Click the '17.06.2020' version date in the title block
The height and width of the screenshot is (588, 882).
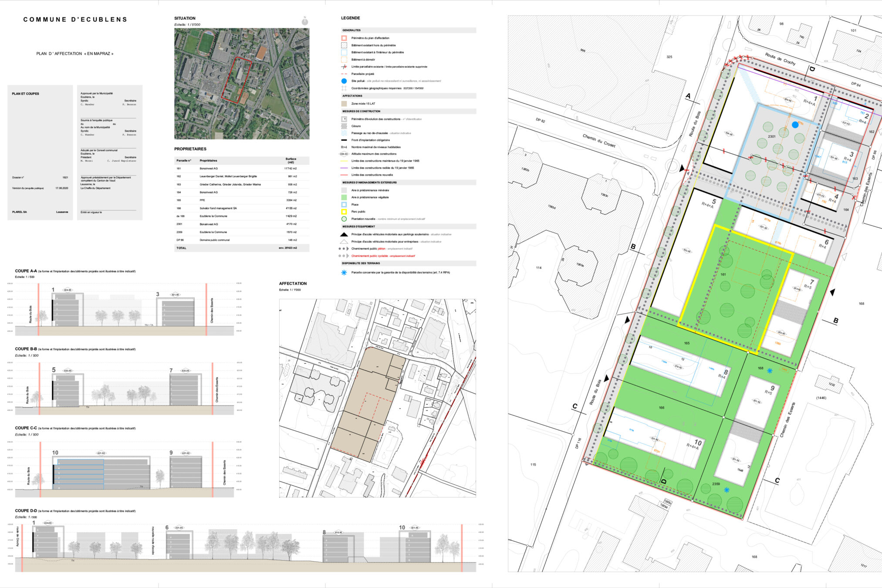click(x=62, y=188)
